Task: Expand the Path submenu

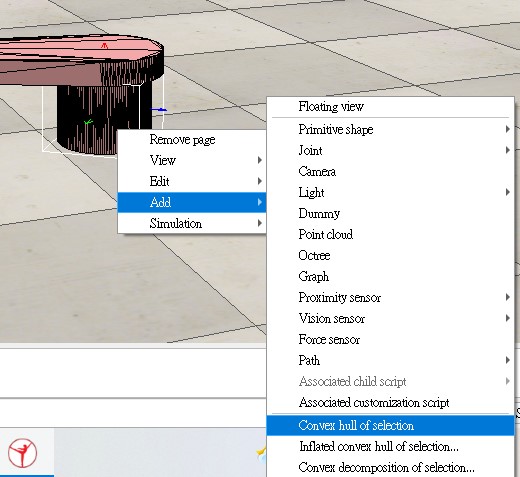Action: 390,360
